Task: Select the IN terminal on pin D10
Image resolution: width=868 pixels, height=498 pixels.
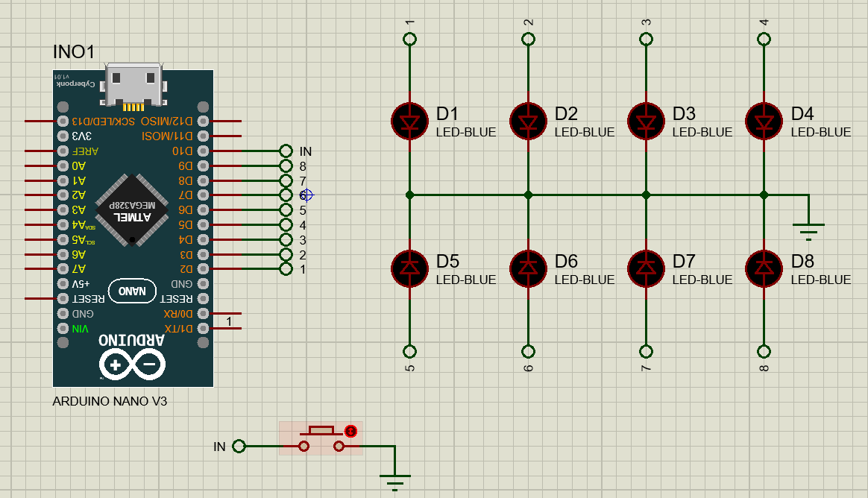Action: click(287, 151)
